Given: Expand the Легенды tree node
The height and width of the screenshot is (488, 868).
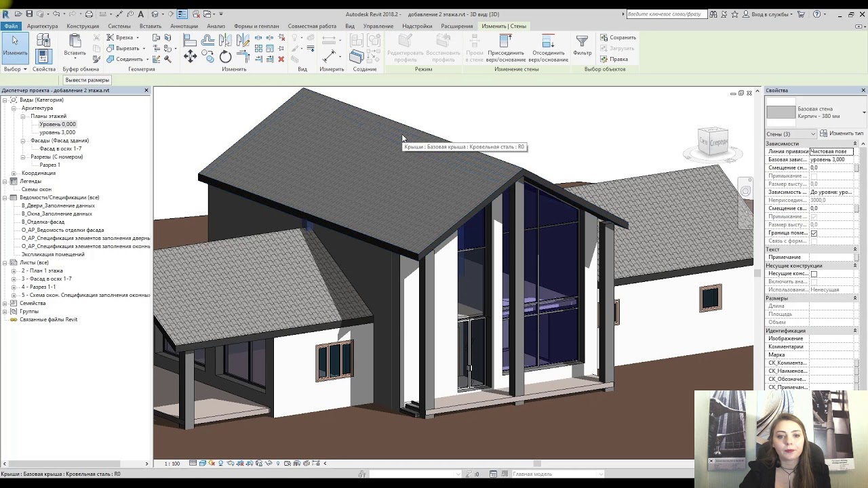Looking at the screenshot, I should [5, 182].
